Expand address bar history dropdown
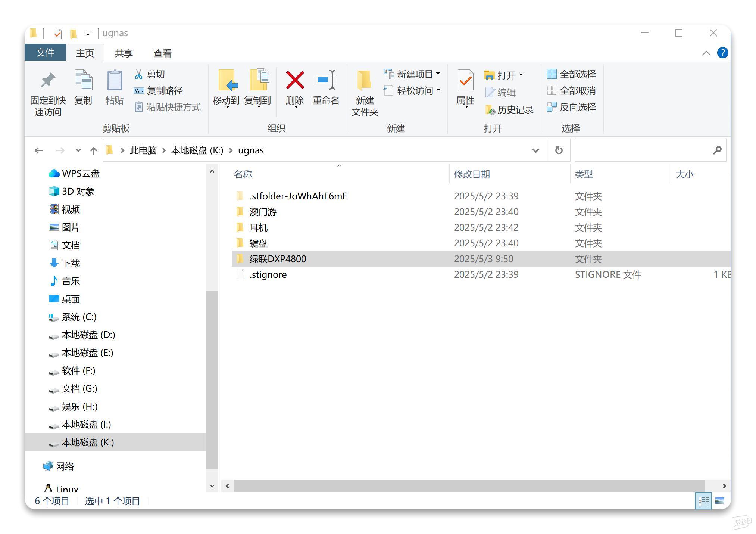This screenshot has width=756, height=534. click(x=535, y=150)
